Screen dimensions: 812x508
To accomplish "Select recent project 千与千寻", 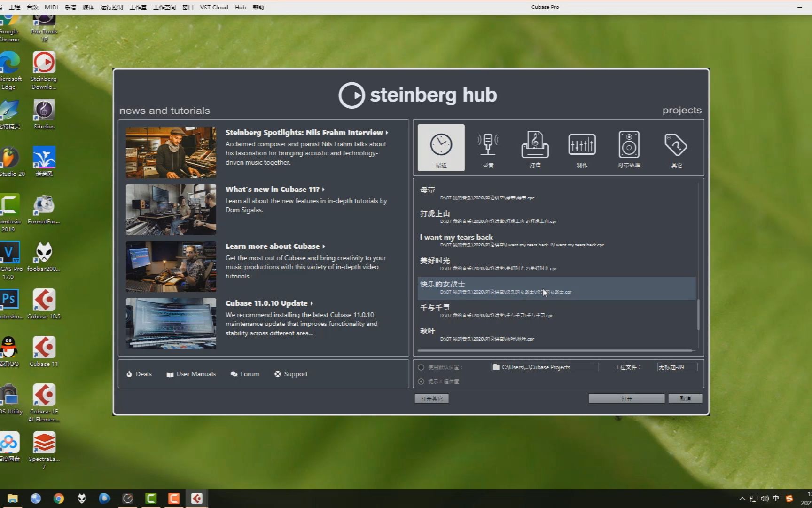I will (556, 311).
